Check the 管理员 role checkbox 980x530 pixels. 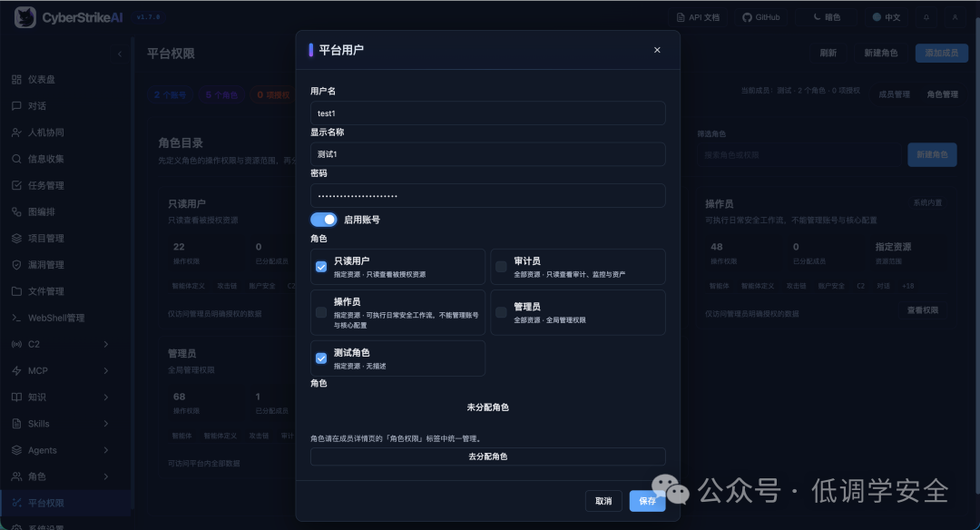coord(501,312)
